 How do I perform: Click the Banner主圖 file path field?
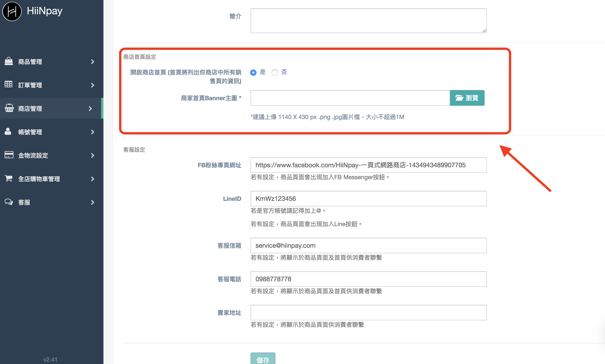[350, 98]
